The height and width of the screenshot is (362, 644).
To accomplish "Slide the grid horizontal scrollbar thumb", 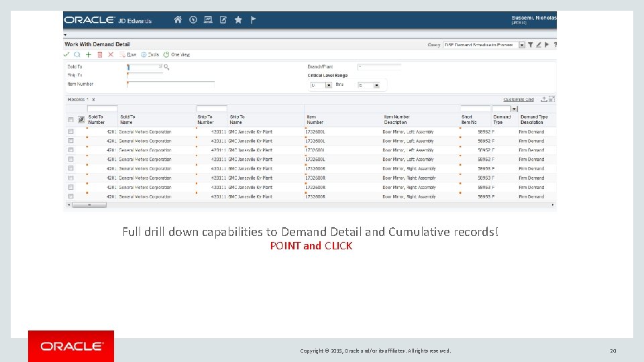I will coord(89,205).
